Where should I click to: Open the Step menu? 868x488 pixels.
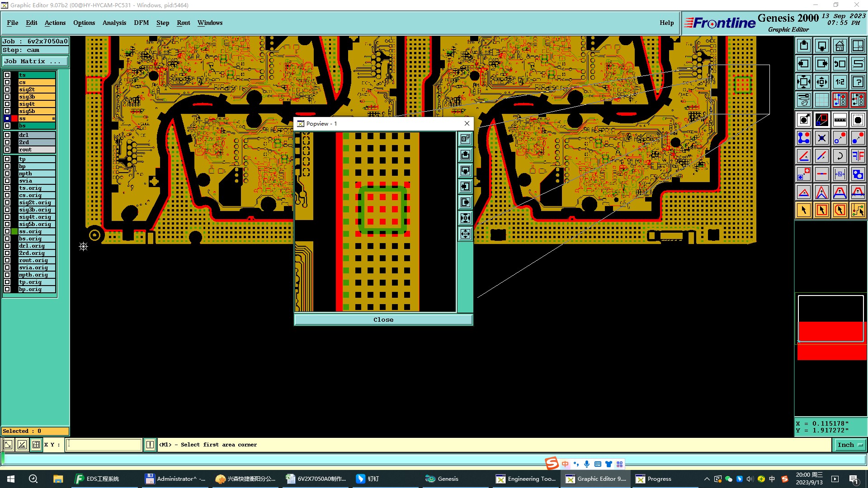tap(163, 23)
